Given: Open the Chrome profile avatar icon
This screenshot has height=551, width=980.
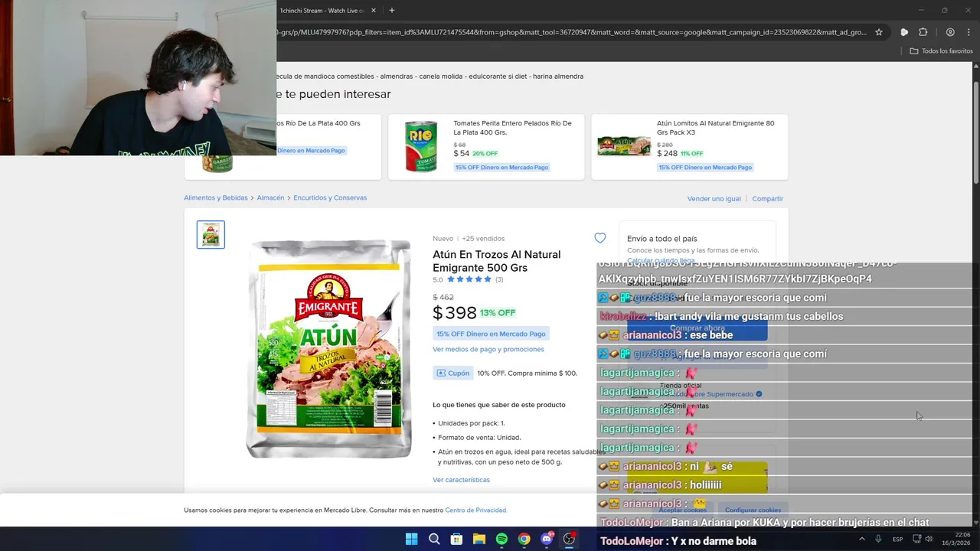Looking at the screenshot, I should [950, 32].
